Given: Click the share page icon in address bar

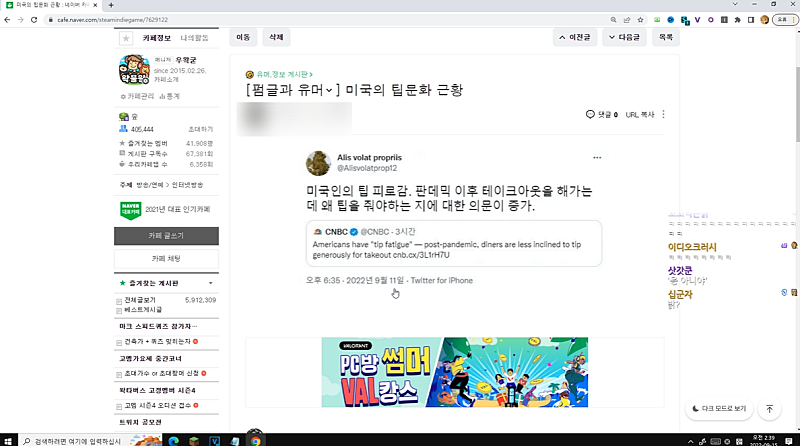Looking at the screenshot, I should 627,19.
